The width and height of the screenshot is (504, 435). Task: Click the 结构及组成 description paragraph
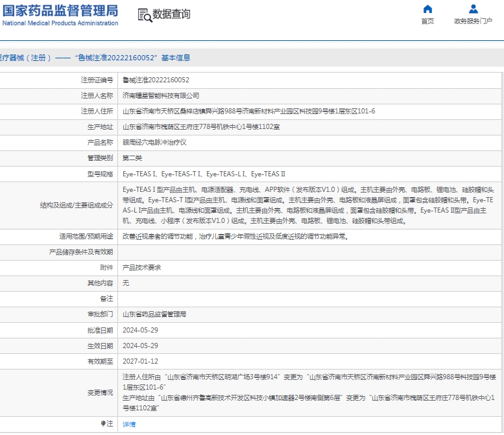point(308,206)
